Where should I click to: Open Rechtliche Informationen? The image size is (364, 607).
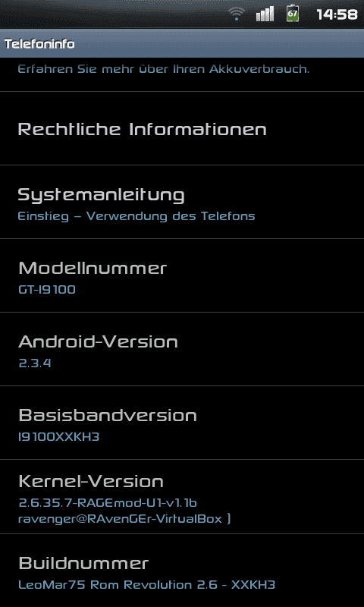[x=182, y=128]
